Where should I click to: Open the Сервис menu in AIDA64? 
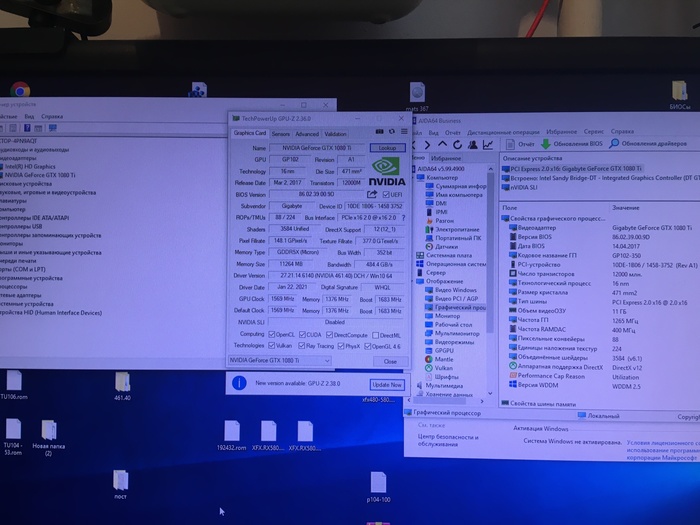coord(593,131)
